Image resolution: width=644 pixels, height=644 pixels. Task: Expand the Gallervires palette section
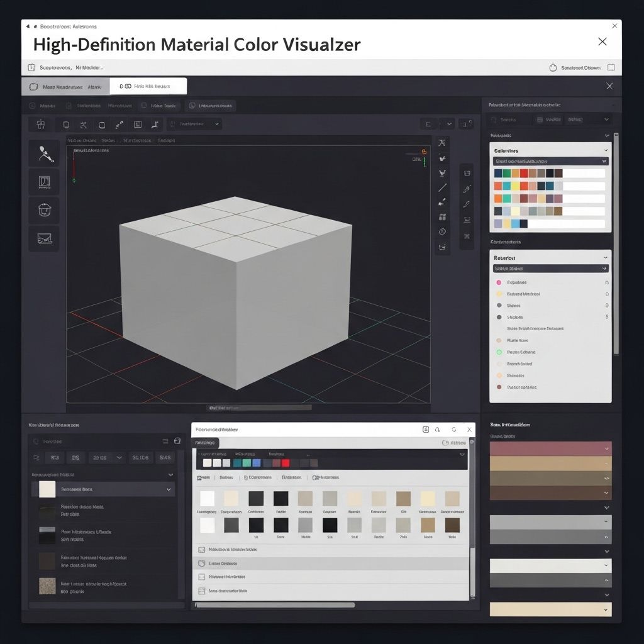click(605, 150)
